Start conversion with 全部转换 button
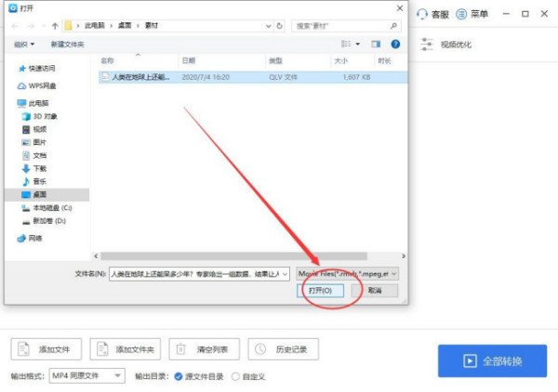The width and height of the screenshot is (558, 392). 493,360
